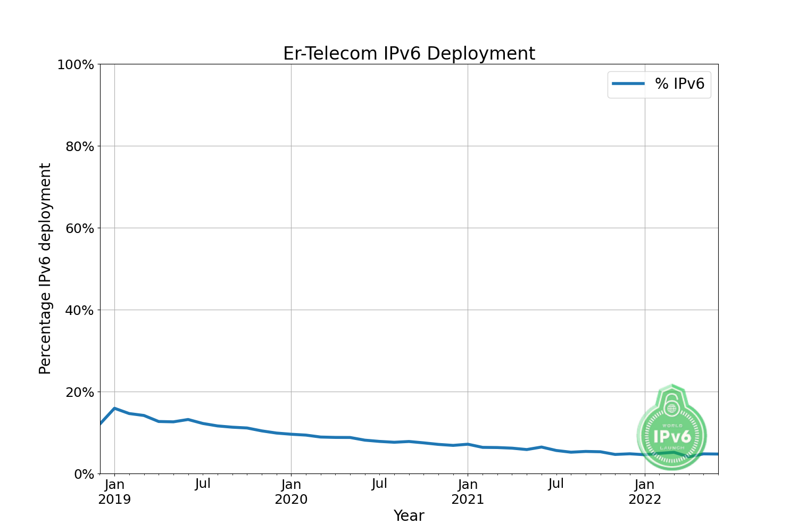798x532 pixels.
Task: Select the 'Jan 2022' x-axis tick label
Action: [x=645, y=492]
